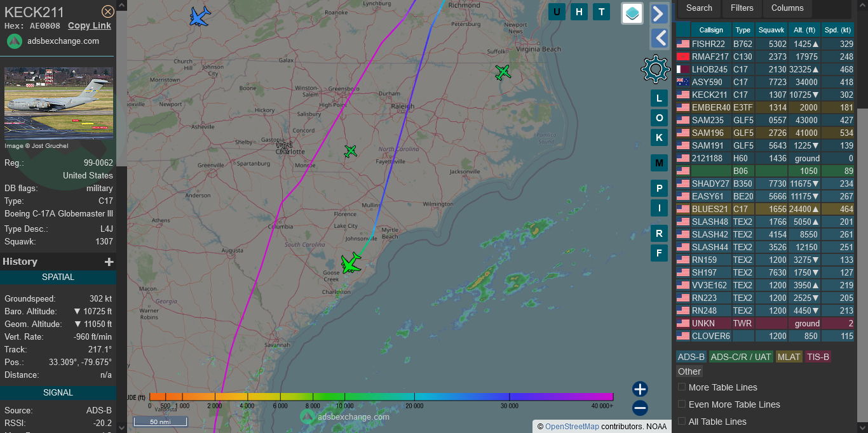Click the Copy Link link

[90, 26]
